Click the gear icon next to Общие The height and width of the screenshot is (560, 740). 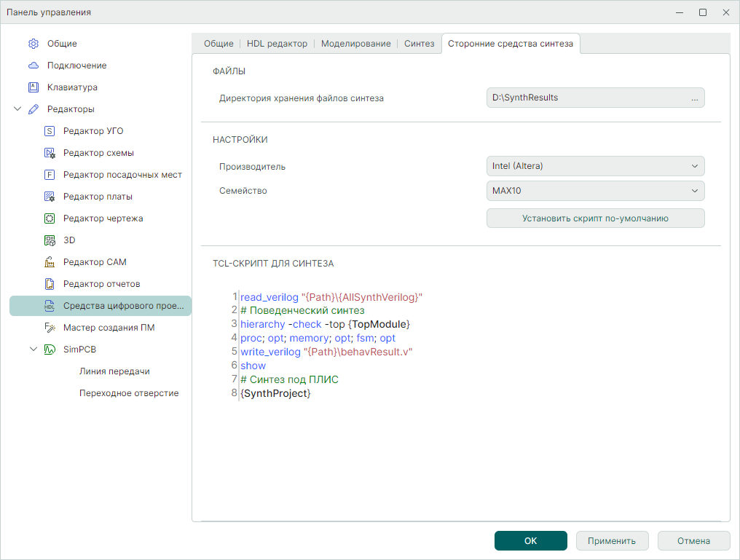(33, 44)
